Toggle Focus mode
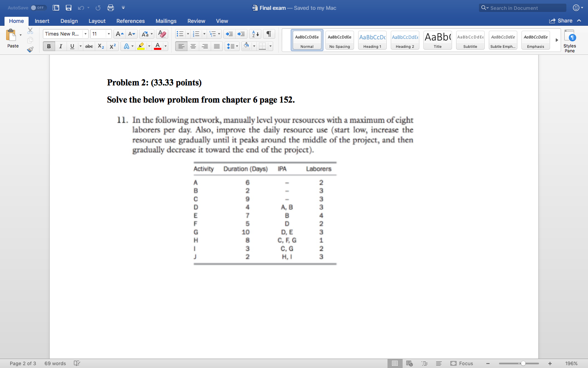This screenshot has width=588, height=368. (x=462, y=363)
